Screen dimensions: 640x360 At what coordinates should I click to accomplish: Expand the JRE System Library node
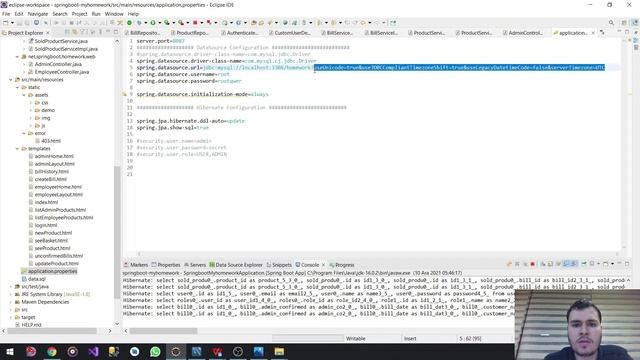coord(11,294)
